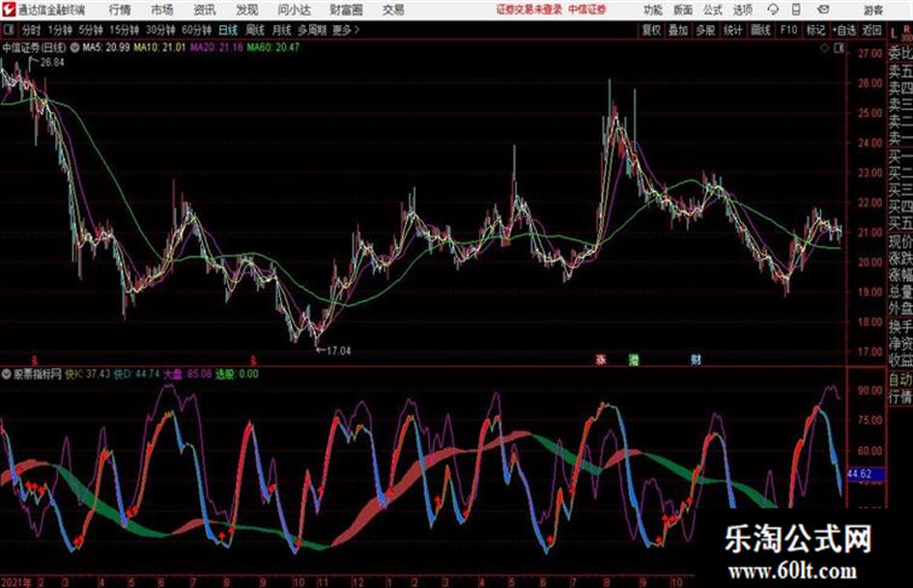The height and width of the screenshot is (588, 913).
Task: Open the 市场 menu
Action: 162,10
